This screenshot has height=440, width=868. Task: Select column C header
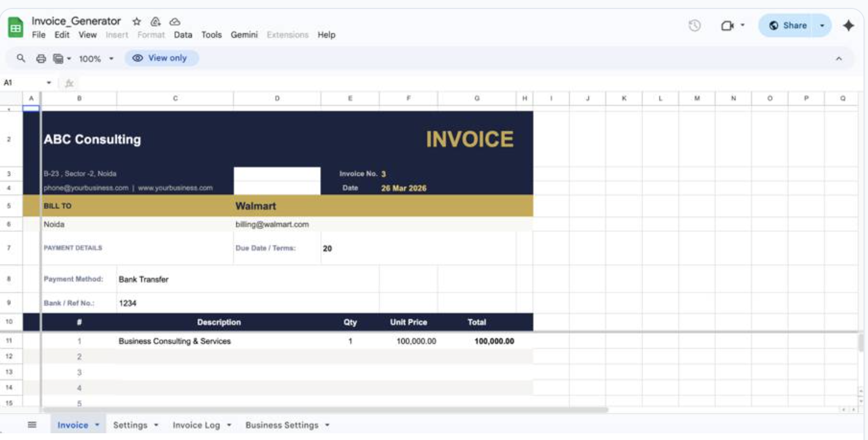point(175,98)
